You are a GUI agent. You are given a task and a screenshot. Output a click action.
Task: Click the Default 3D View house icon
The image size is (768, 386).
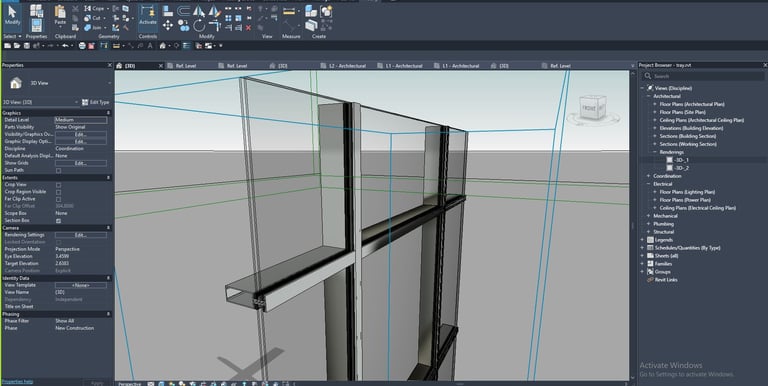pos(162,46)
